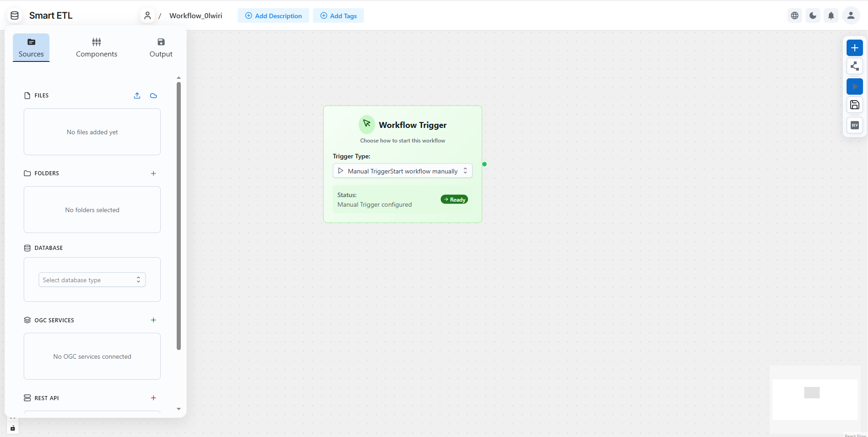Click the Add Description button

click(x=273, y=15)
